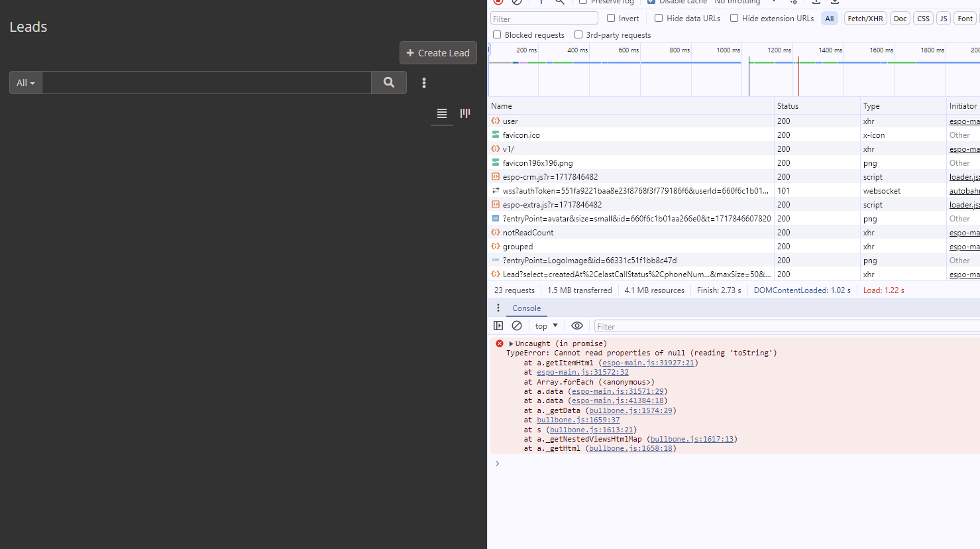This screenshot has height=549, width=980.
Task: Click the espo-extra.js script icon
Action: [x=496, y=204]
